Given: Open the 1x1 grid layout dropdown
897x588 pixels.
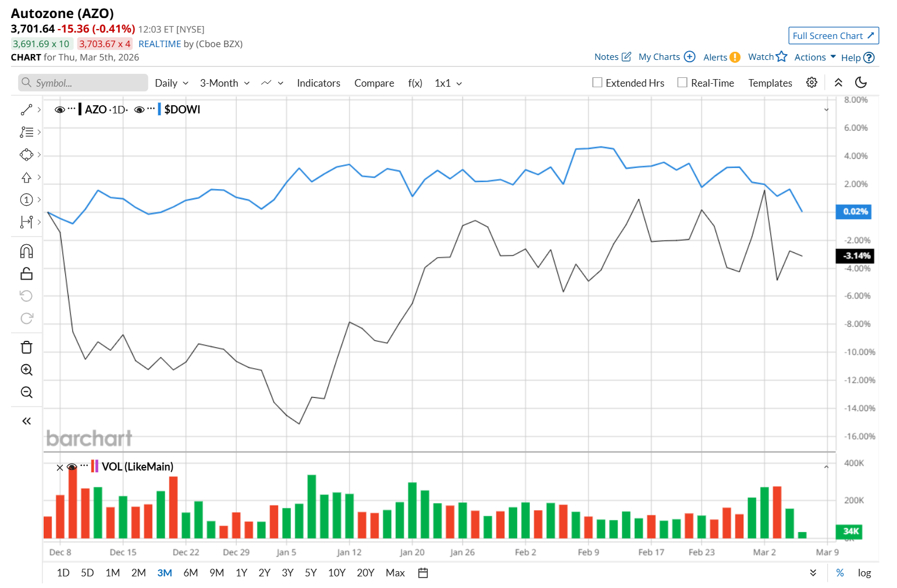Looking at the screenshot, I should (448, 83).
